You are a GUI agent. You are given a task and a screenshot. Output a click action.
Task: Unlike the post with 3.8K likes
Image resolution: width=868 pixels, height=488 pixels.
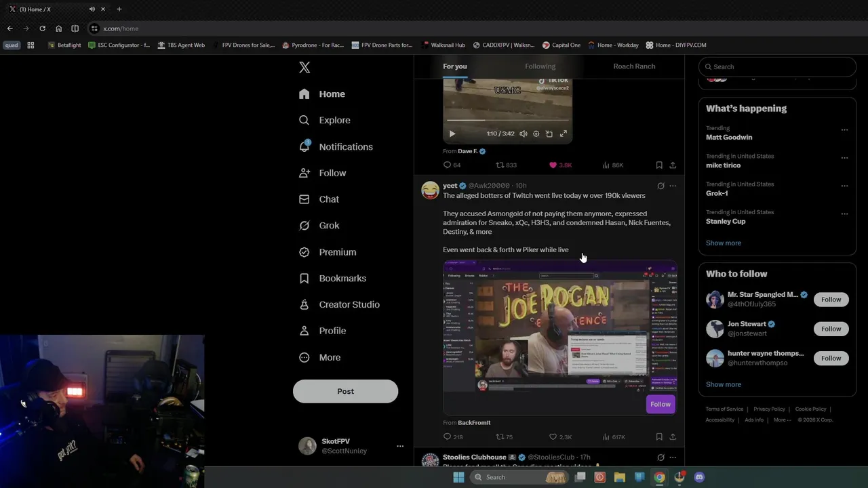click(560, 165)
